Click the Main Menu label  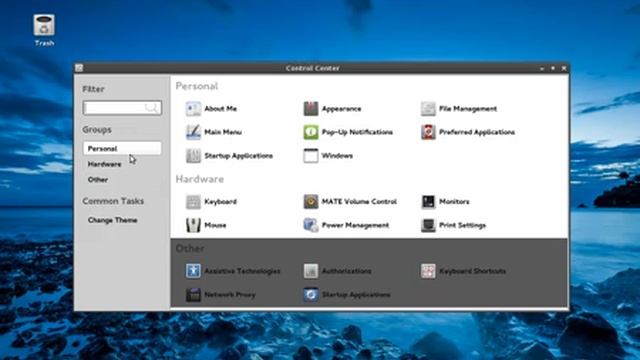pyautogui.click(x=223, y=132)
